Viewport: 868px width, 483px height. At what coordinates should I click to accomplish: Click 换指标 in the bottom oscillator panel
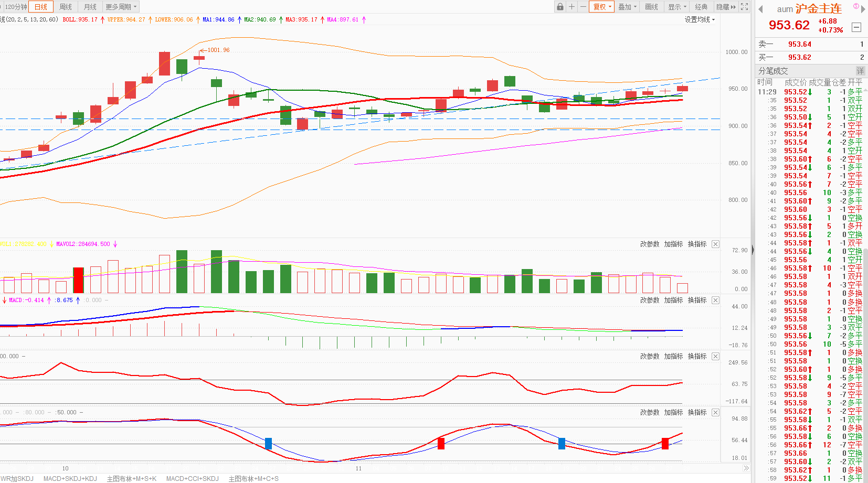point(697,412)
